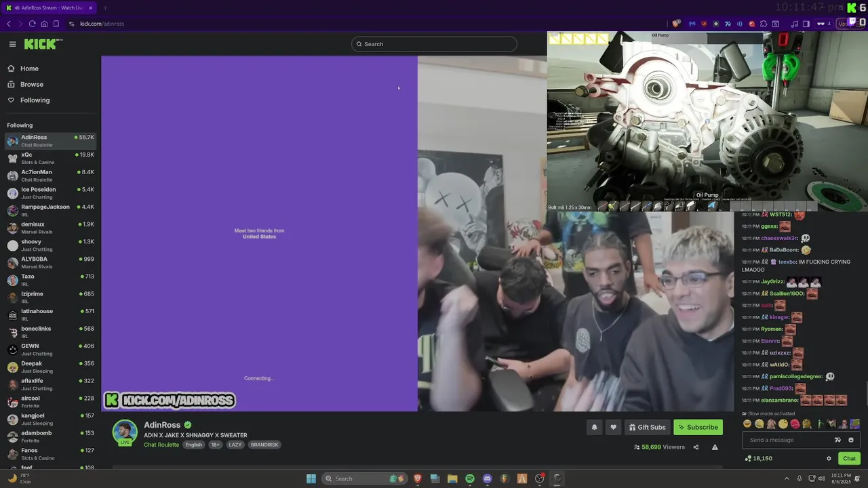Click GEWN avatar icon
This screenshot has height=488, width=868.
click(12, 350)
